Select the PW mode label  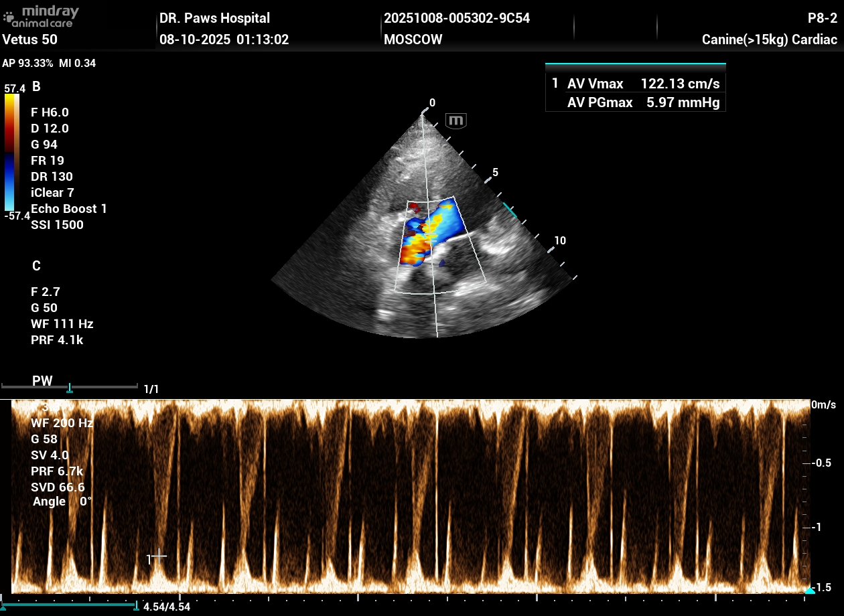click(x=42, y=381)
